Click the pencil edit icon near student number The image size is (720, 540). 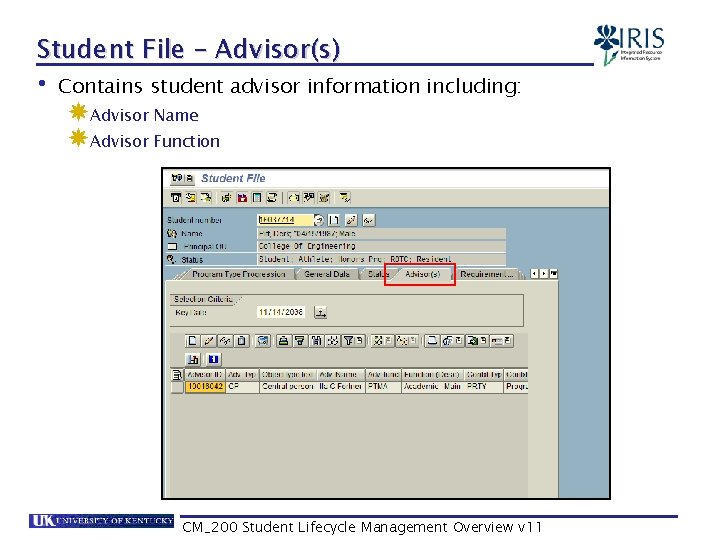(x=351, y=220)
